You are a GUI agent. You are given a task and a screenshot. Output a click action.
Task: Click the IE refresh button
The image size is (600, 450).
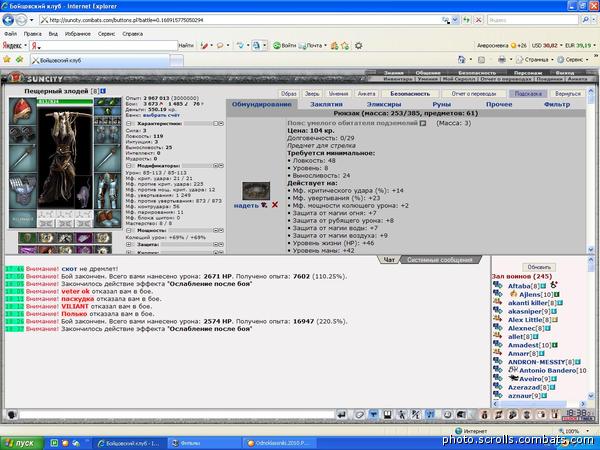point(466,20)
